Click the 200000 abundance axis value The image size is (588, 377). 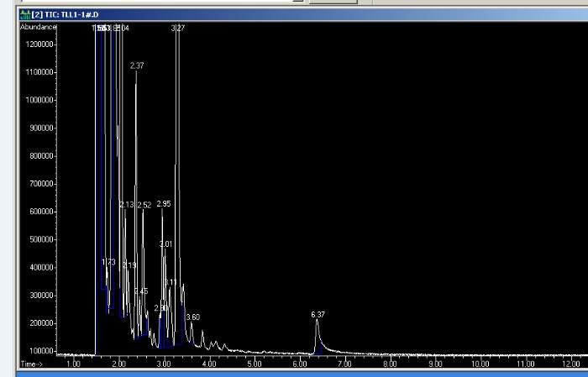click(x=41, y=323)
